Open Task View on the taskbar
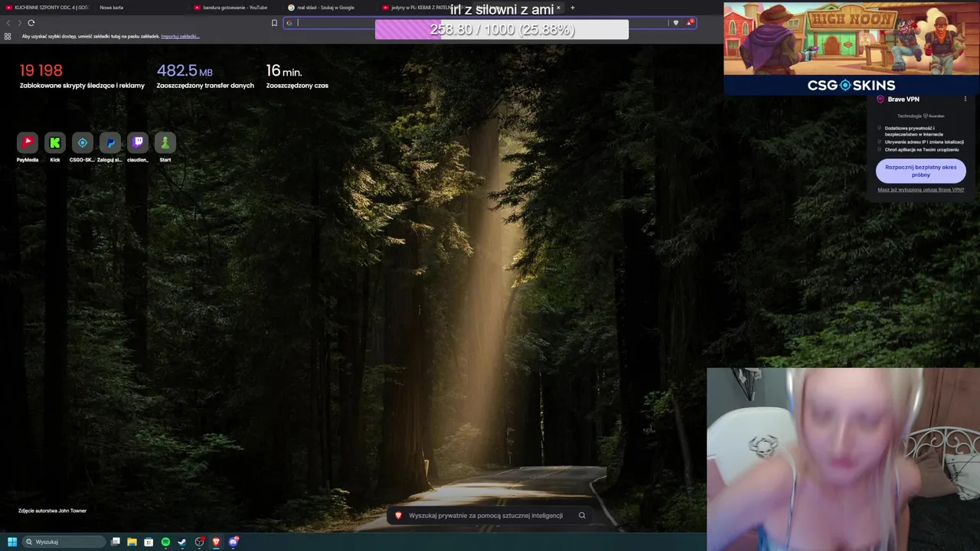The image size is (980, 551). (116, 542)
